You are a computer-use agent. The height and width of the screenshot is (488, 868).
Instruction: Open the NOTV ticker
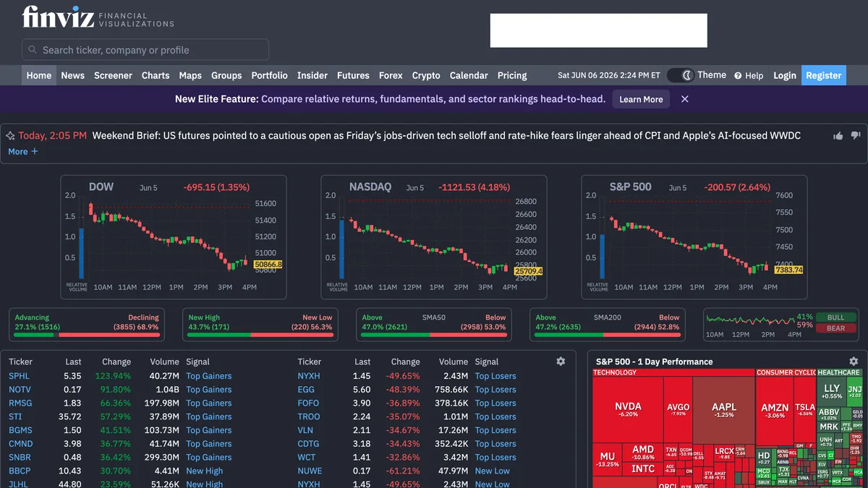point(20,390)
